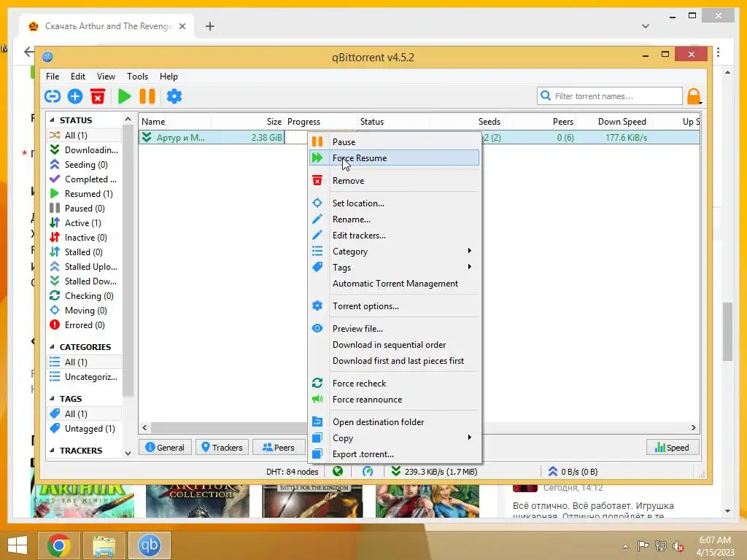Choose Edit trackers in context menu
The height and width of the screenshot is (560, 747).
[x=395, y=236]
